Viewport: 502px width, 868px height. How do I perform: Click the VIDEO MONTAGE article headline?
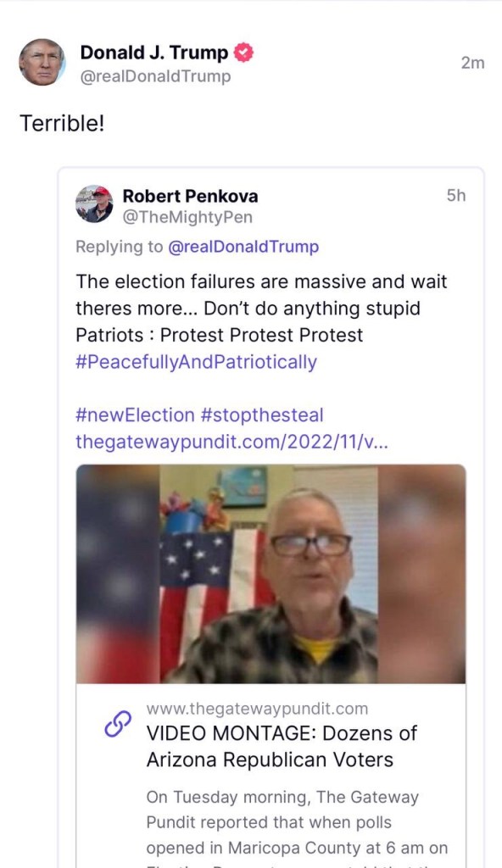(x=282, y=746)
